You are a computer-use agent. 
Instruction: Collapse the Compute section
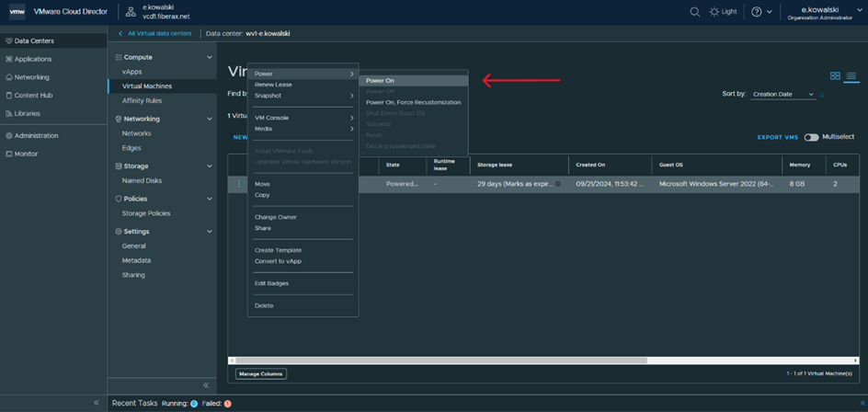pyautogui.click(x=210, y=57)
